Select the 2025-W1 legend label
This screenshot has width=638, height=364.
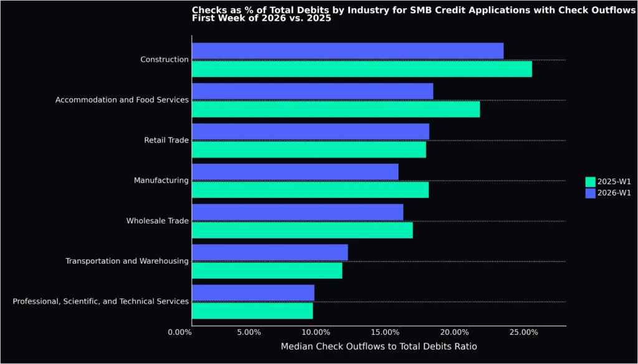click(x=614, y=182)
